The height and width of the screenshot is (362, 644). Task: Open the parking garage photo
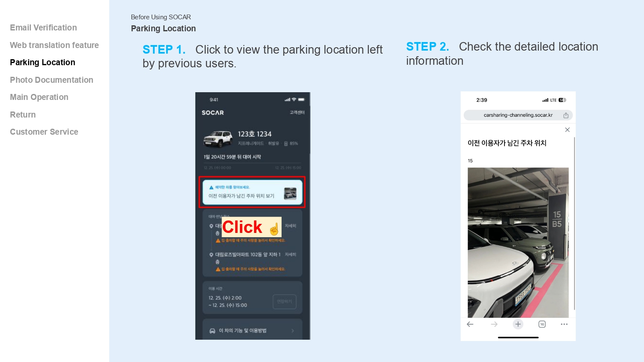tap(518, 242)
